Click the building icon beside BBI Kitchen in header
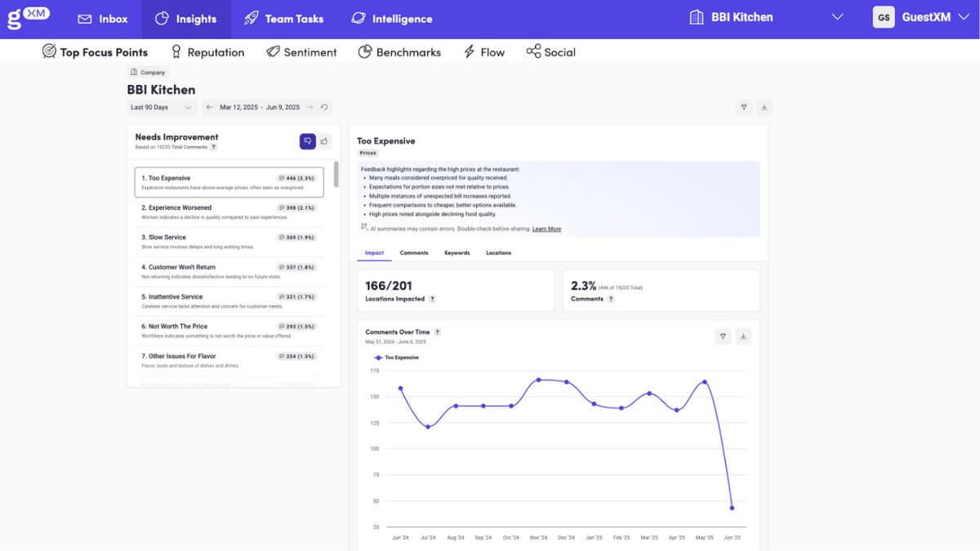980x551 pixels. click(697, 17)
